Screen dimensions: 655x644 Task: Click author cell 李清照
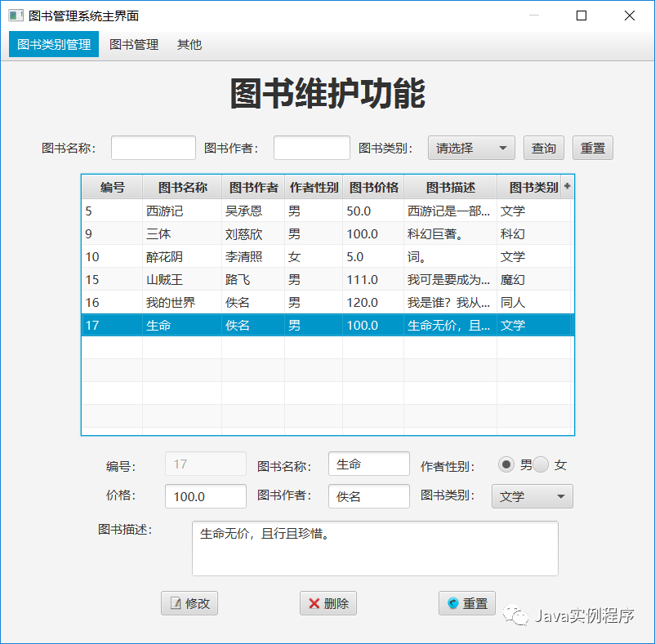tap(253, 256)
